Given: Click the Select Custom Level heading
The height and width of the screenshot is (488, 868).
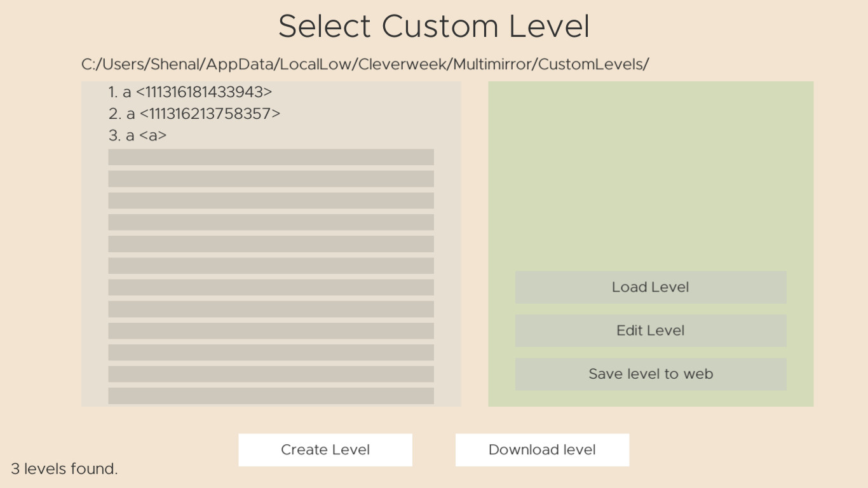Looking at the screenshot, I should (x=434, y=27).
